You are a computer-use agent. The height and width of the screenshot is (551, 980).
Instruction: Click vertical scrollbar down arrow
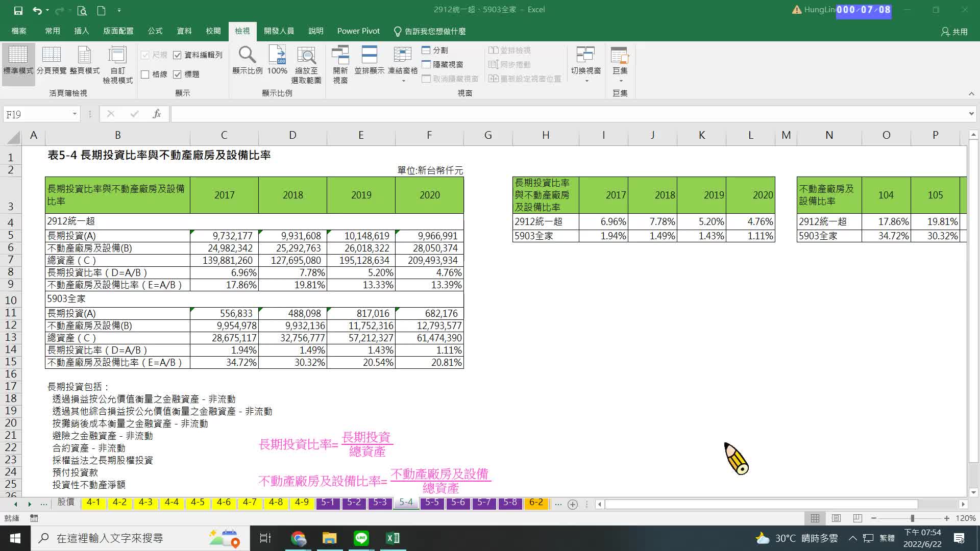973,493
